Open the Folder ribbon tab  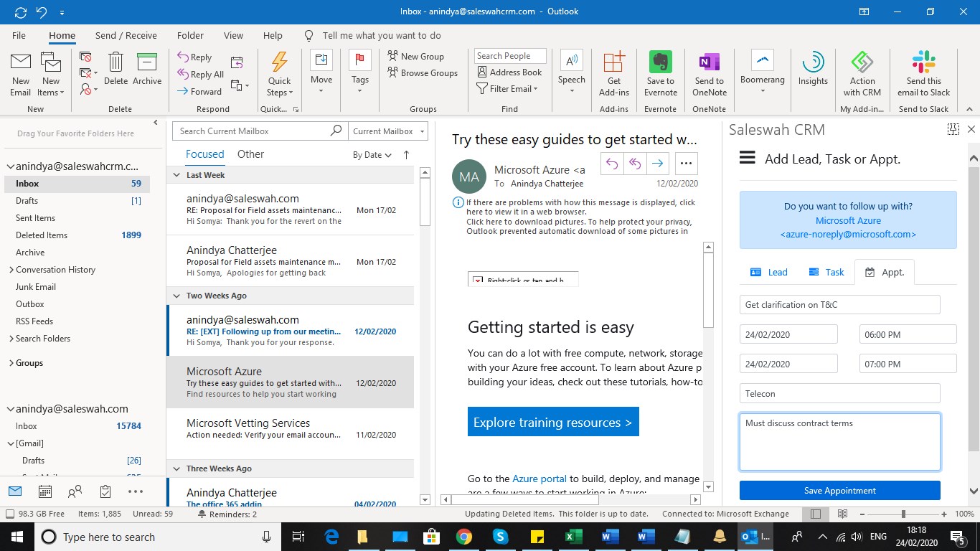pos(190,35)
